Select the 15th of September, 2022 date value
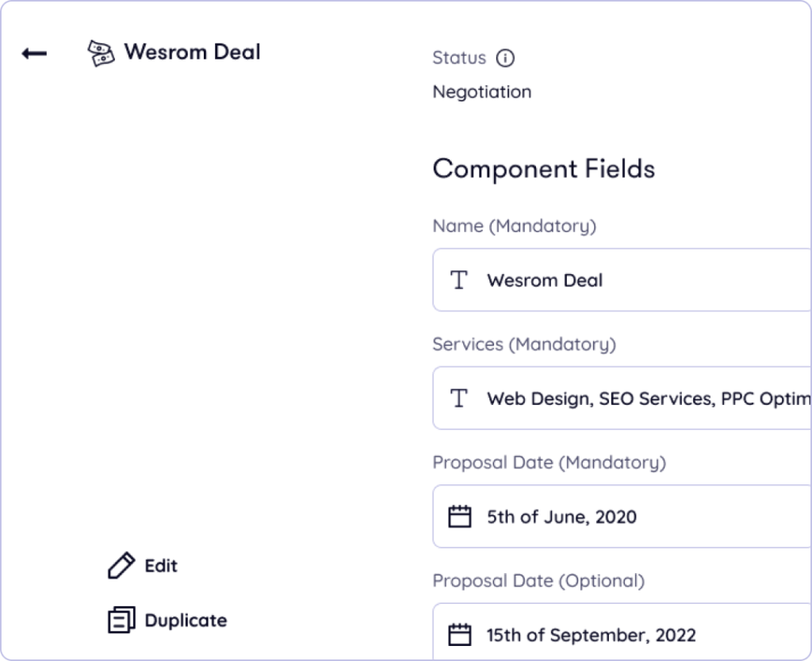This screenshot has height=661, width=812. [x=591, y=635]
